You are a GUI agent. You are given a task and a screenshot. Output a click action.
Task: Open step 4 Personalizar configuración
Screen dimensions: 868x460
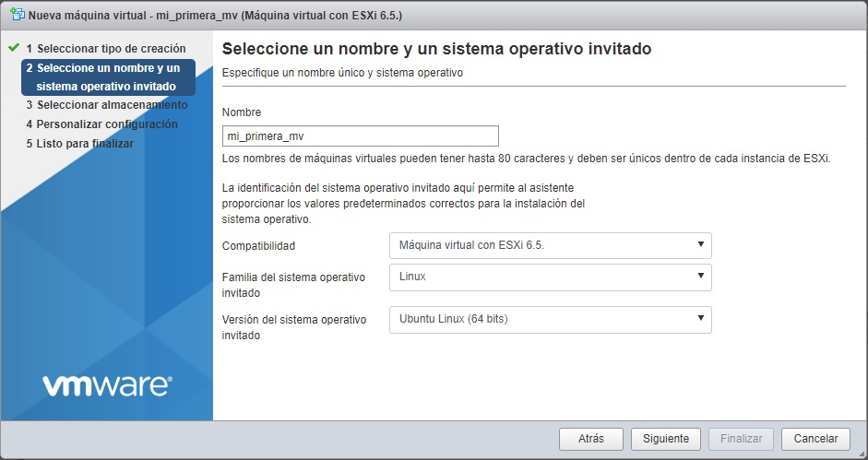point(101,124)
